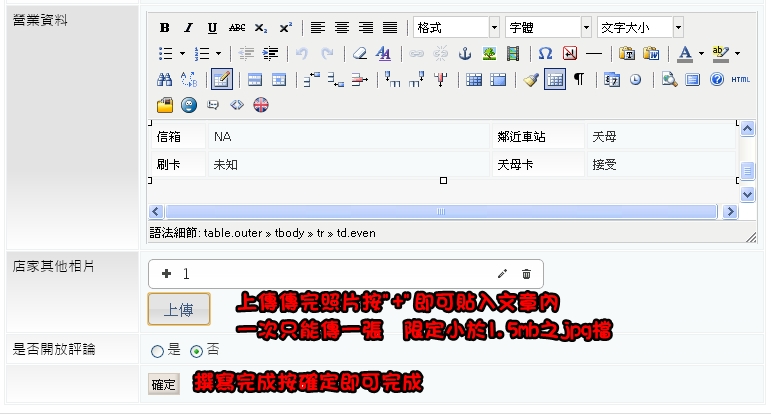The height and width of the screenshot is (414, 771).
Task: Select 否 to disable comments
Action: tap(196, 351)
